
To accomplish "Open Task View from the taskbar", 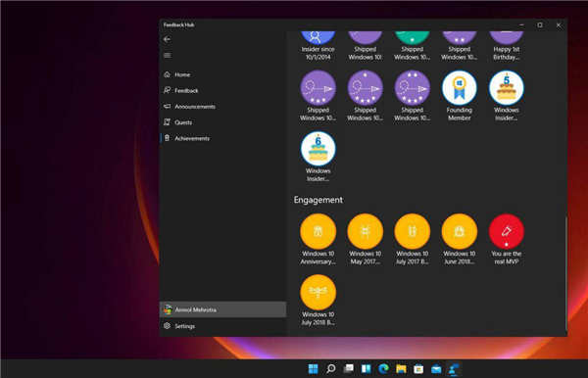I will pyautogui.click(x=348, y=369).
